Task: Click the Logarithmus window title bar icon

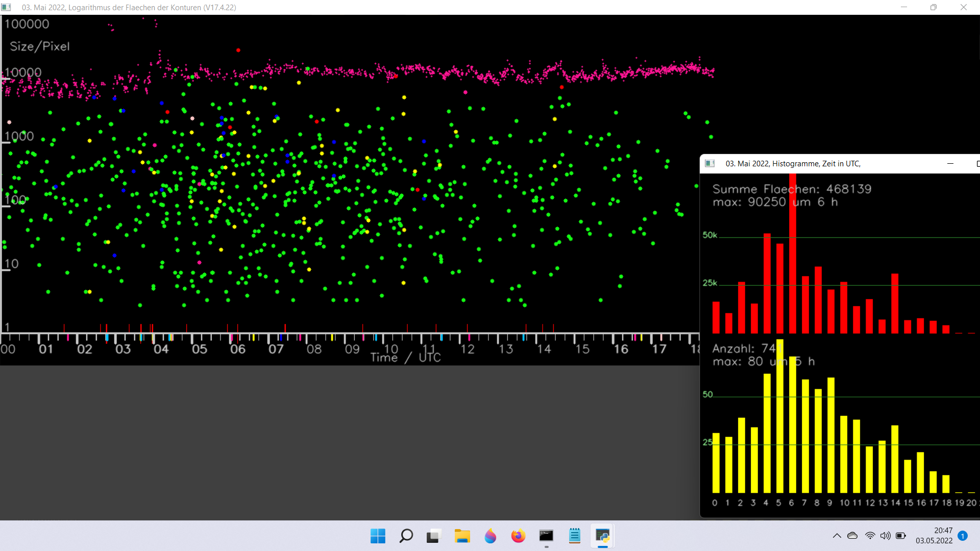Action: [6, 7]
